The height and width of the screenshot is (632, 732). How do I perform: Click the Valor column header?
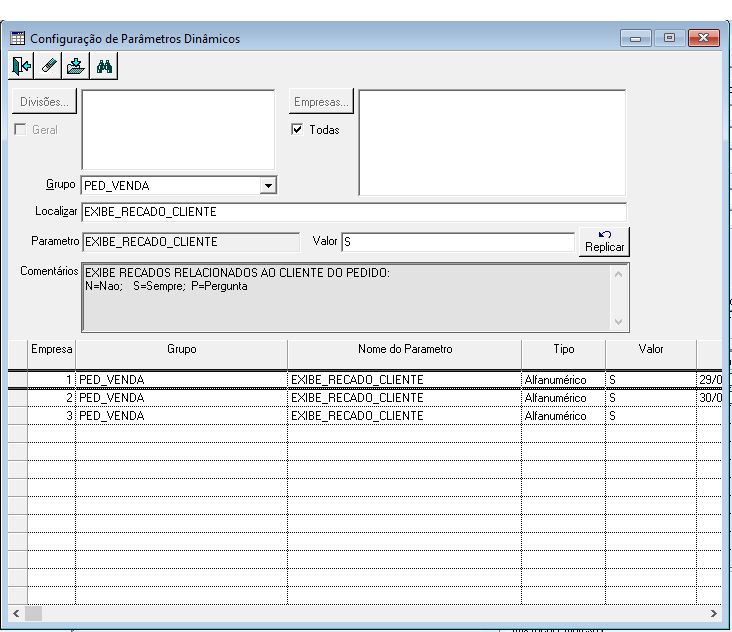(x=651, y=354)
